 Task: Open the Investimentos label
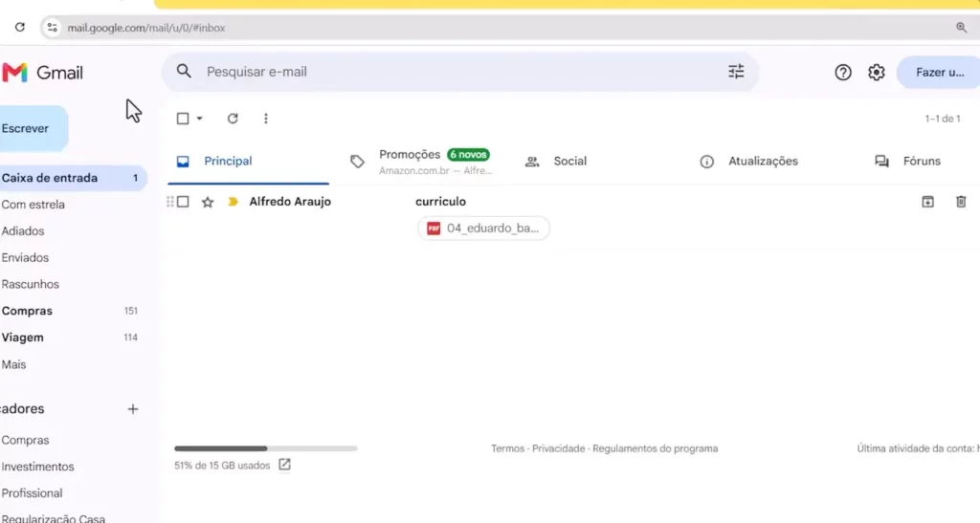(x=37, y=467)
